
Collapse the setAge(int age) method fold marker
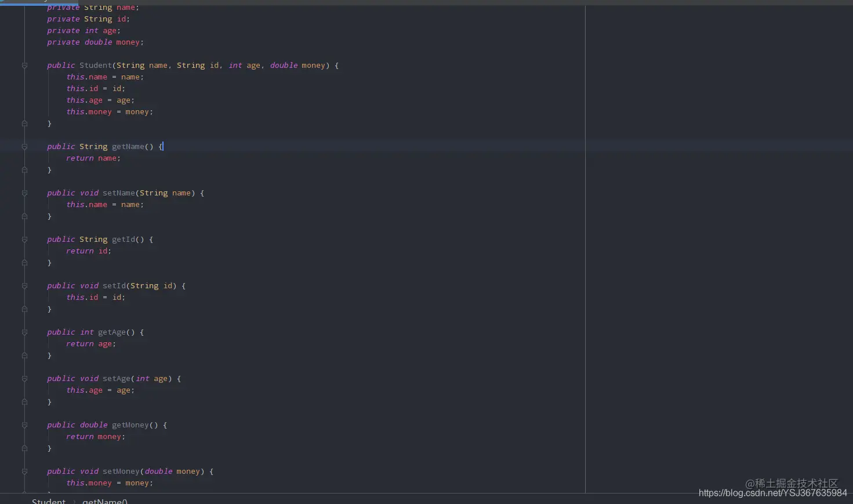24,379
